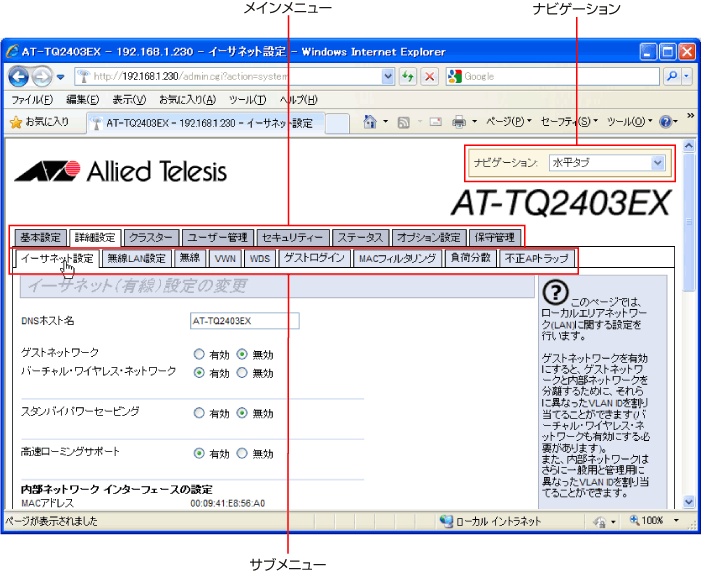
Task: Switch to the 基本設定 main tab
Action: pos(40,237)
